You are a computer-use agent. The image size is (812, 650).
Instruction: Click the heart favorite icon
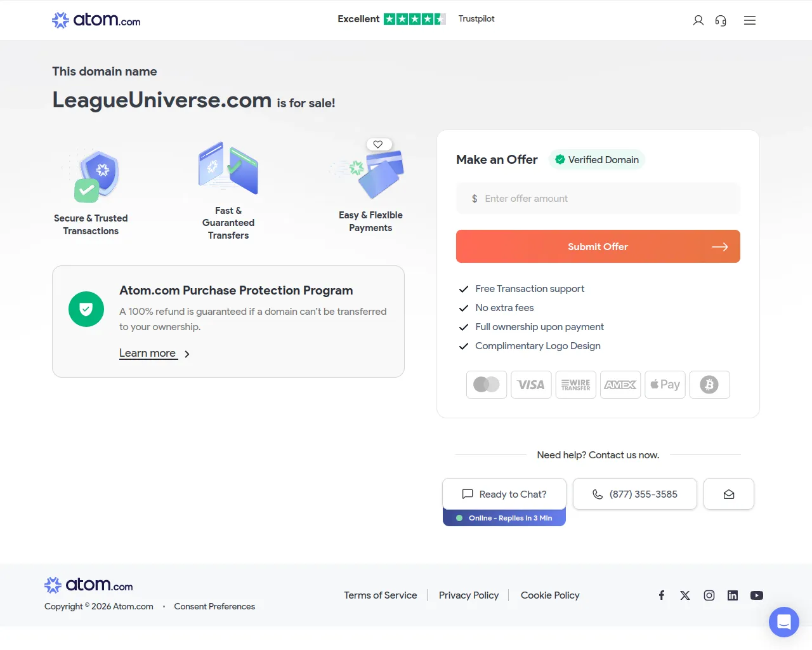tap(378, 144)
